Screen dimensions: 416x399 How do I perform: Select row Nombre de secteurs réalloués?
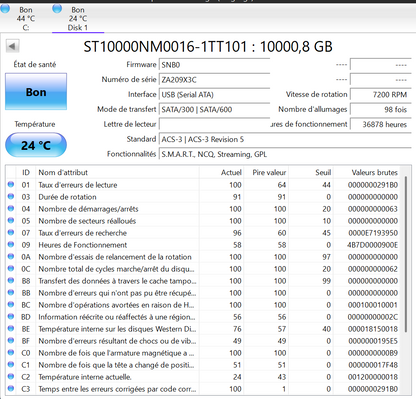pos(203,221)
